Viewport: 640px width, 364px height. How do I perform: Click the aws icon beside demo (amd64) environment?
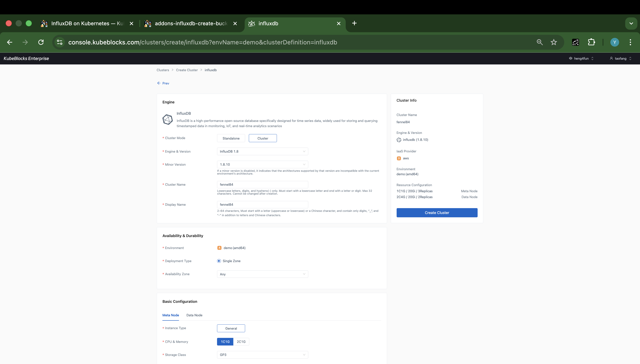(x=219, y=248)
